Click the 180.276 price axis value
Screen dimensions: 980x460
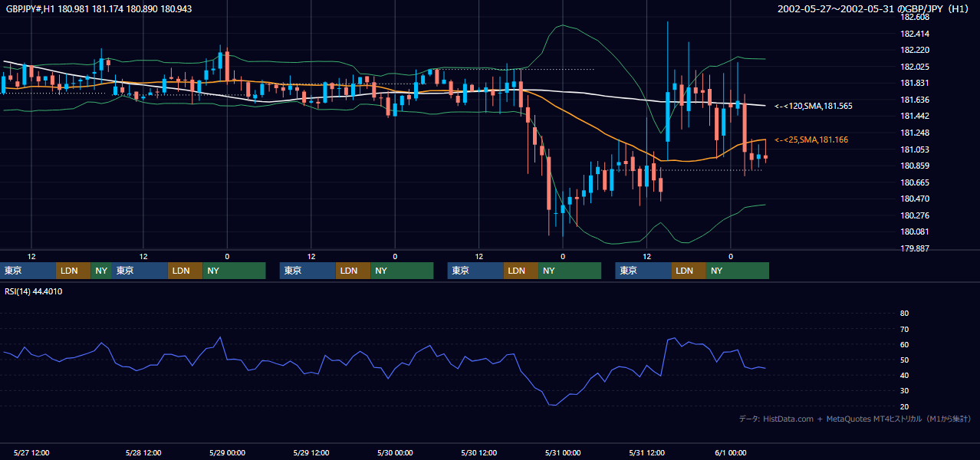(914, 215)
